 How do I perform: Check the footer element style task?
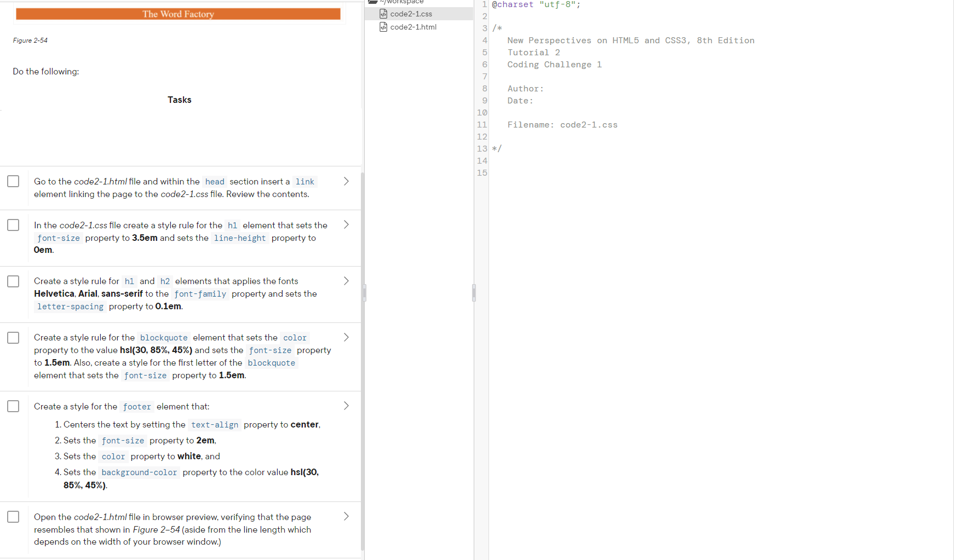click(x=13, y=406)
